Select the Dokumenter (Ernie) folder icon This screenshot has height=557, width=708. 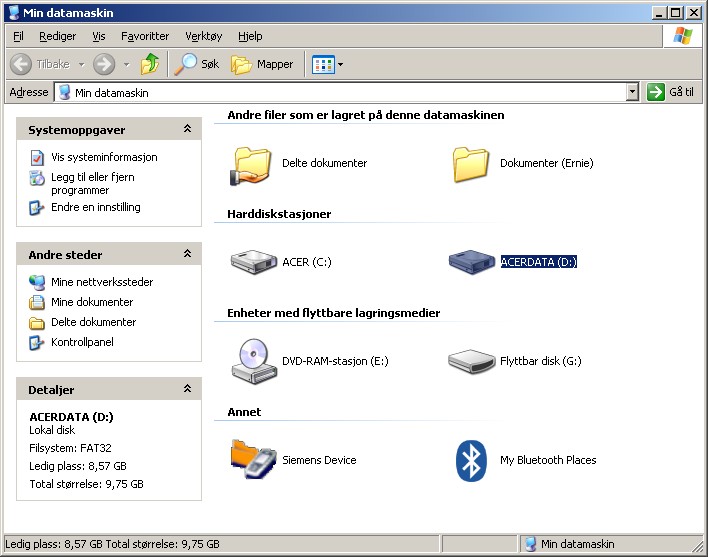[x=470, y=164]
